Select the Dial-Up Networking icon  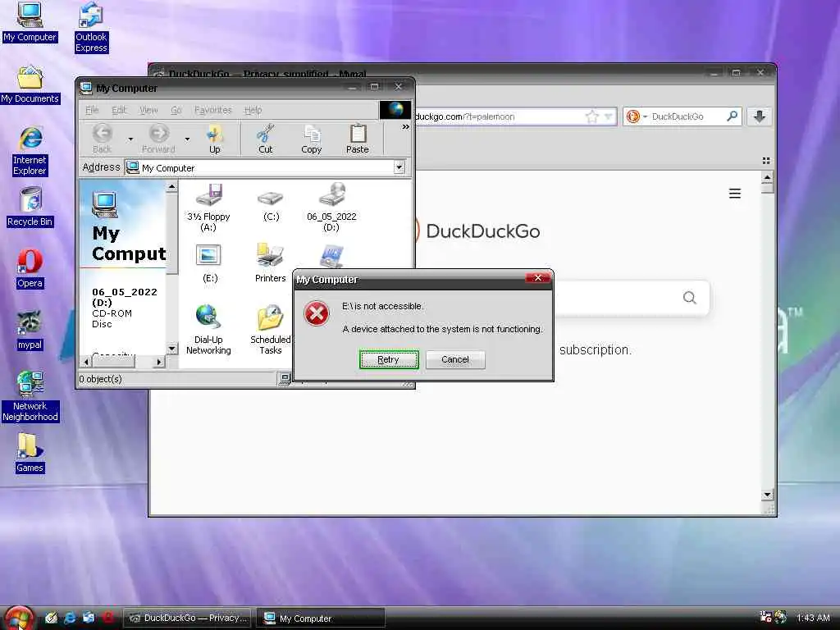point(208,330)
